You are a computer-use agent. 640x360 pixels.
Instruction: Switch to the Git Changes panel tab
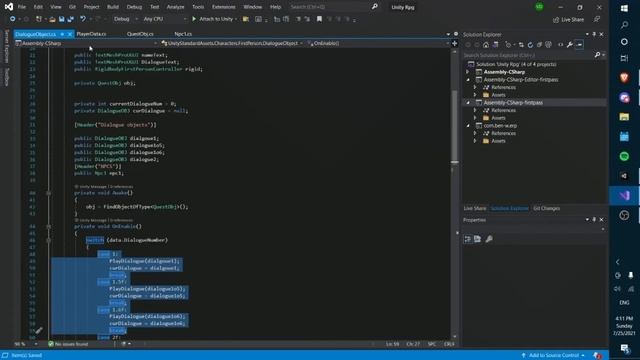click(x=547, y=208)
